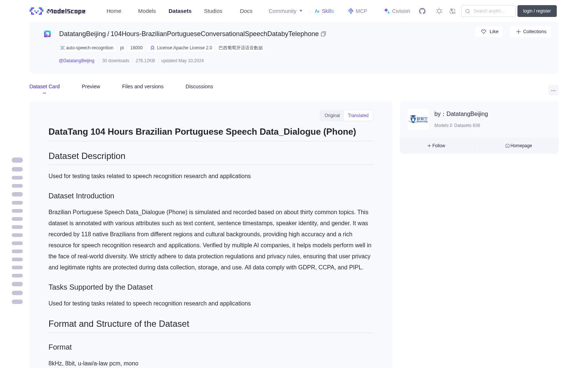Click the Skills icon in navbar
This screenshot has height=368, width=588.
[317, 11]
